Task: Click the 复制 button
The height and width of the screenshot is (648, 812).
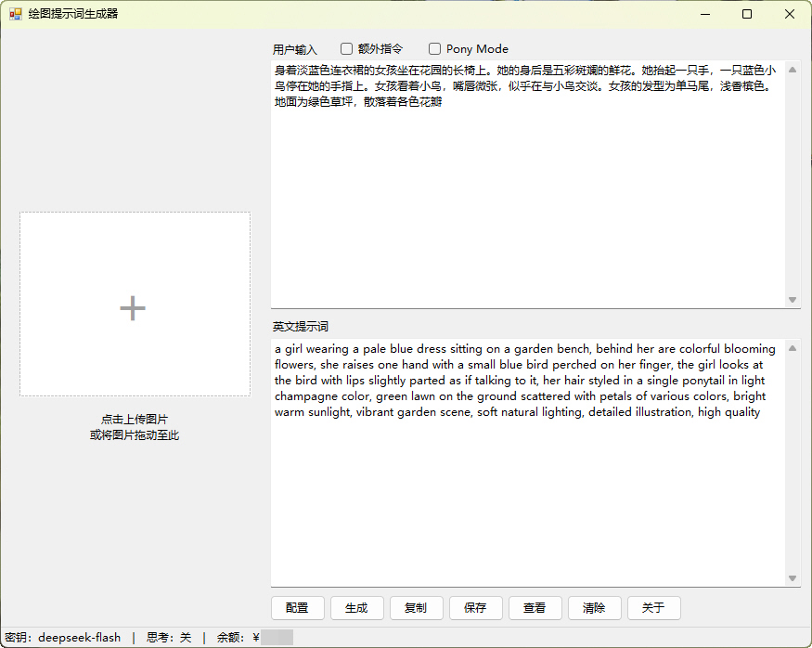Action: tap(416, 607)
